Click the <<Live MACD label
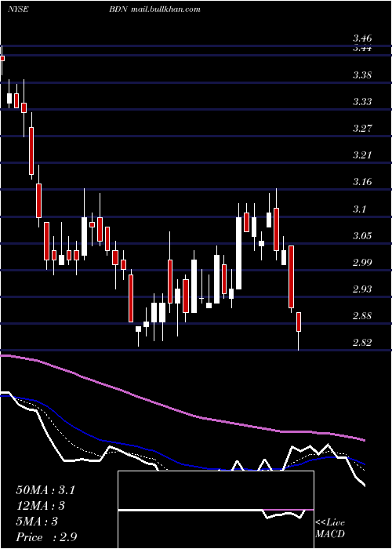This screenshot has height=549, width=392. coord(330,529)
